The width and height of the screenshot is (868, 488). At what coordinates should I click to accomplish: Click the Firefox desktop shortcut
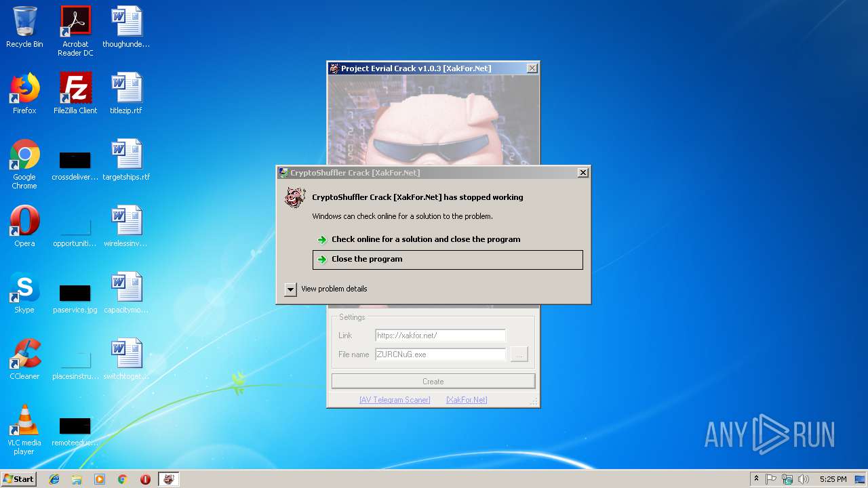tap(24, 94)
